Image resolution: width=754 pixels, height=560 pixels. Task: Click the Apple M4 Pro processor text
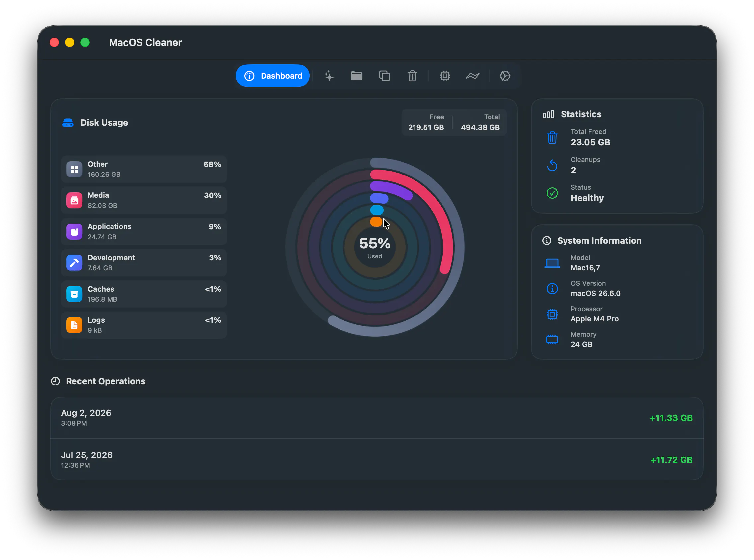coord(595,318)
